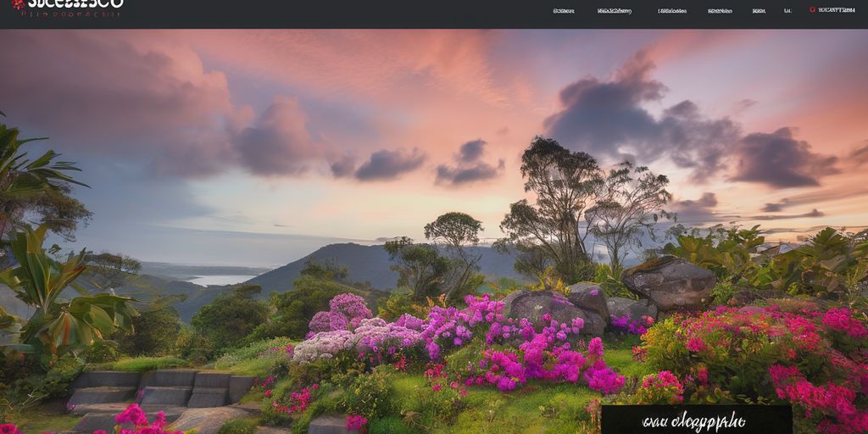Click the red icon beside last nav item
Viewport: 868px width, 434px height.
(812, 10)
